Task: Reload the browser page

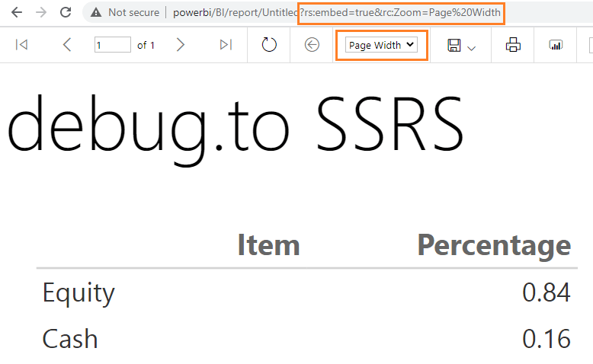Action: click(x=66, y=12)
